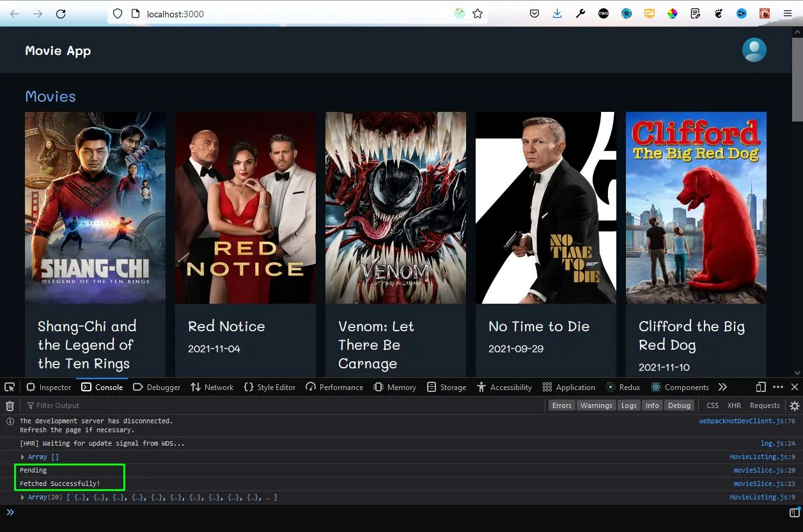Toggle the Debug filter
Image resolution: width=803 pixels, height=532 pixels.
679,405
